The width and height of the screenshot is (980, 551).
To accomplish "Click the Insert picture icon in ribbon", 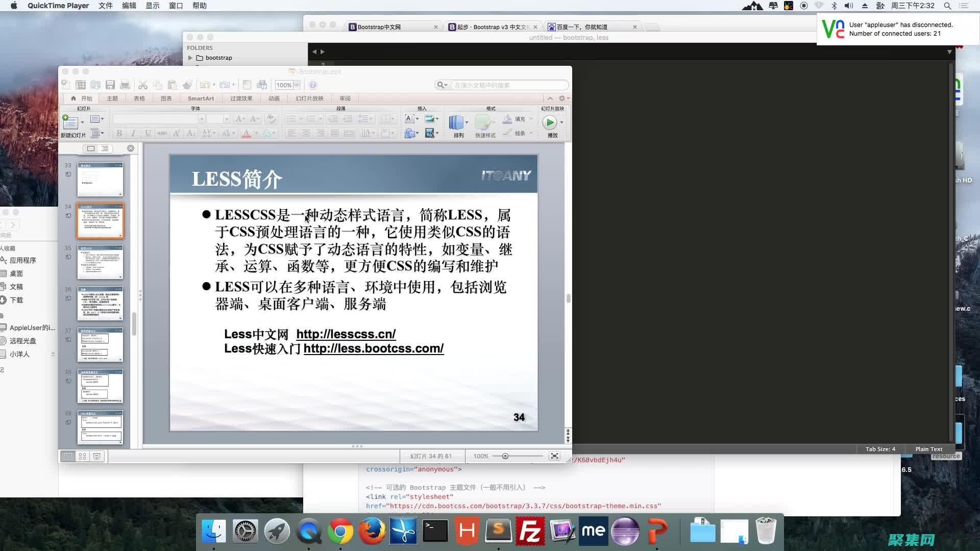I will (x=429, y=119).
